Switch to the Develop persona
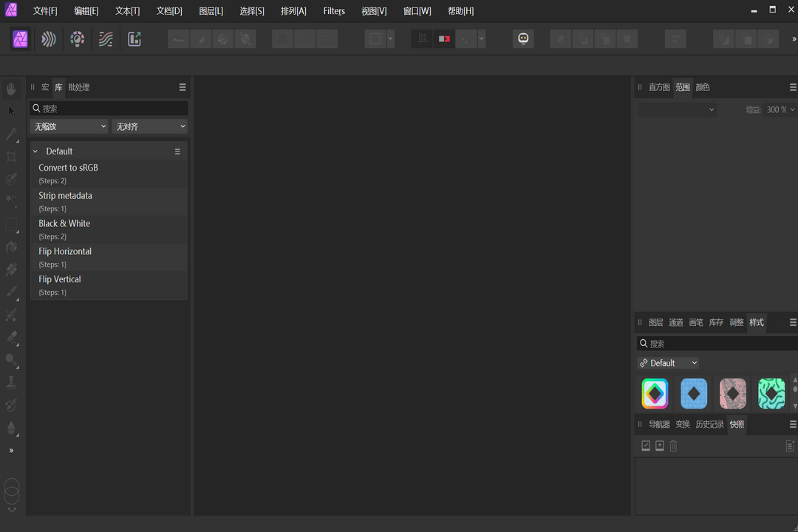Viewport: 798px width, 532px height. (77, 38)
